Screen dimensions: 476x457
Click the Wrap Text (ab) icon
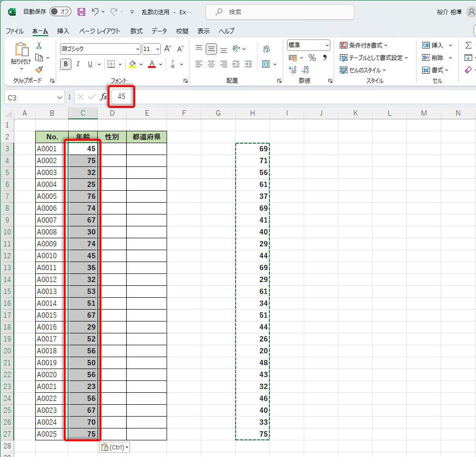coord(266,49)
